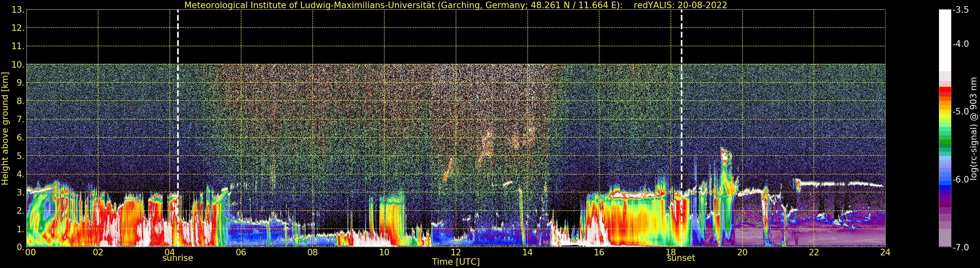Click the '-7.0' colorbar tick label

(x=960, y=247)
